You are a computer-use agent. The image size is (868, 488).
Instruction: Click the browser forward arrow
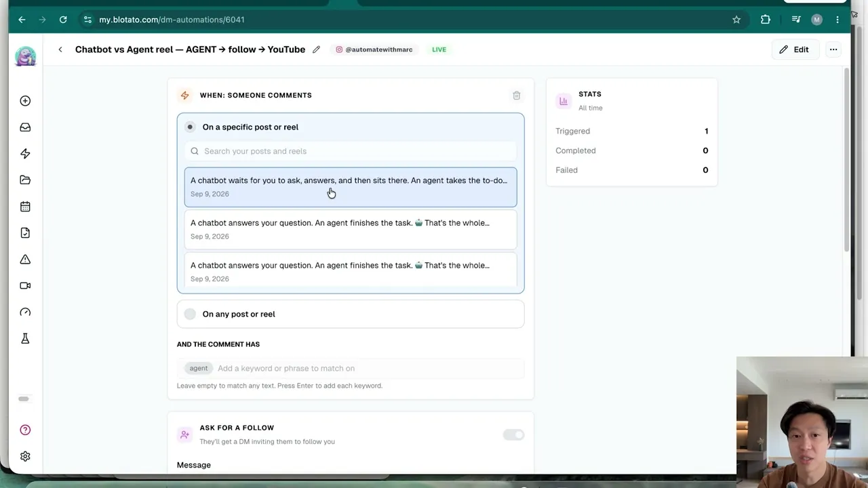pos(42,20)
